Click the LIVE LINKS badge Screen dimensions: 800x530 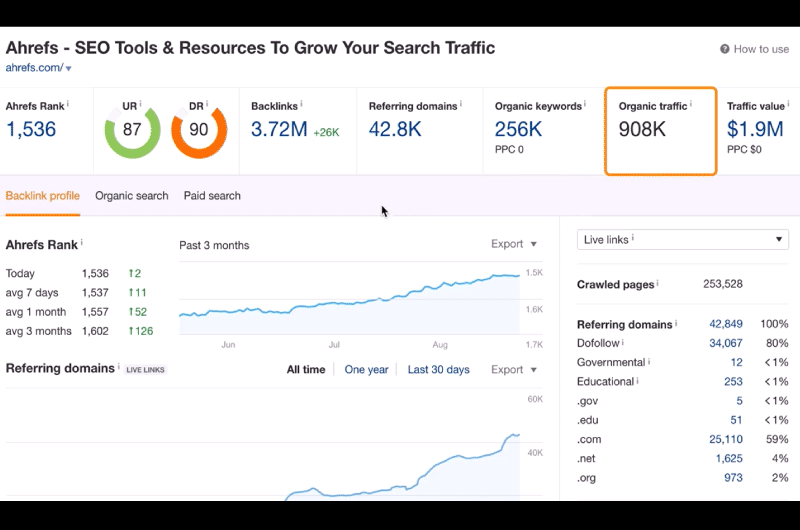(x=145, y=370)
